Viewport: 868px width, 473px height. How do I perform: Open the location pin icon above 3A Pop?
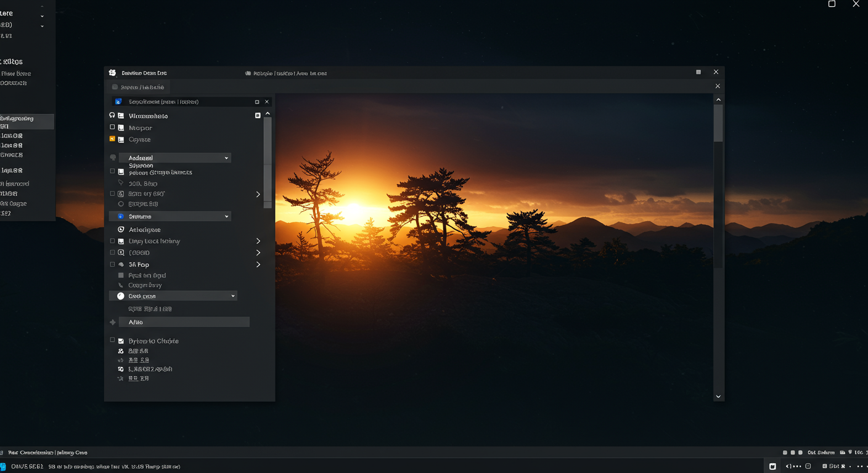(x=121, y=183)
